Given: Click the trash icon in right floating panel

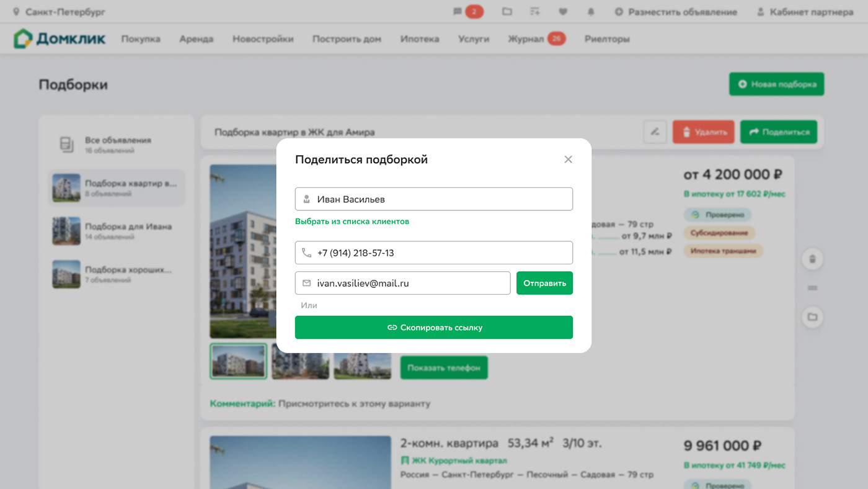Looking at the screenshot, I should (812, 259).
